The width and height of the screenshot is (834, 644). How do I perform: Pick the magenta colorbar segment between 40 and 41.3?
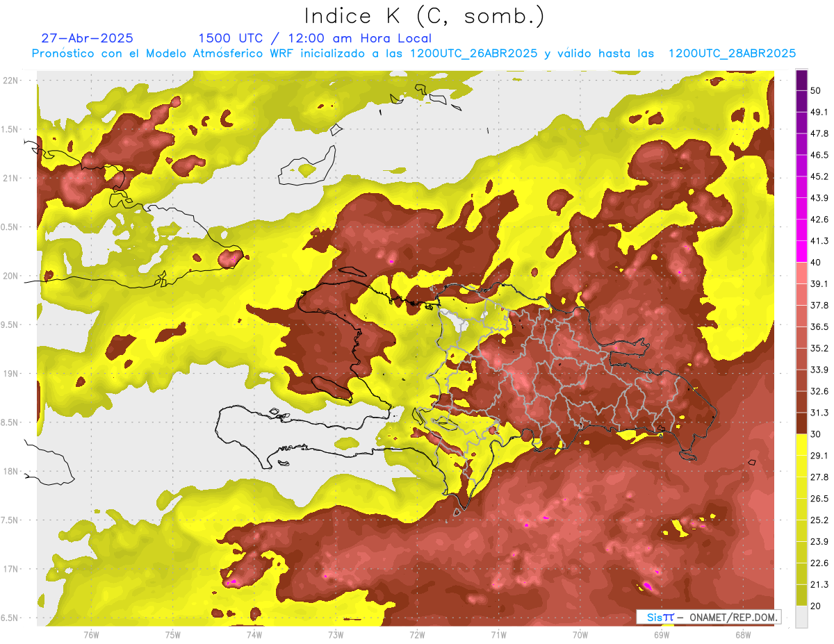click(x=801, y=251)
